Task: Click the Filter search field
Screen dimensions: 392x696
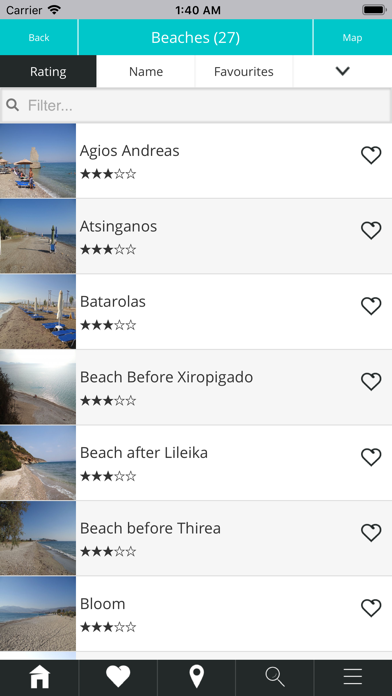Action: tap(196, 105)
